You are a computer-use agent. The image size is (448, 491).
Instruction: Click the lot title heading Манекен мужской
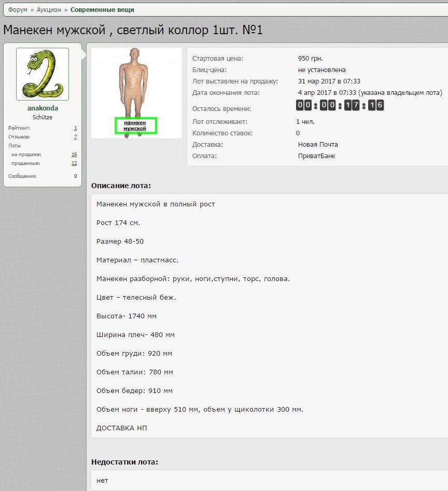coord(133,31)
